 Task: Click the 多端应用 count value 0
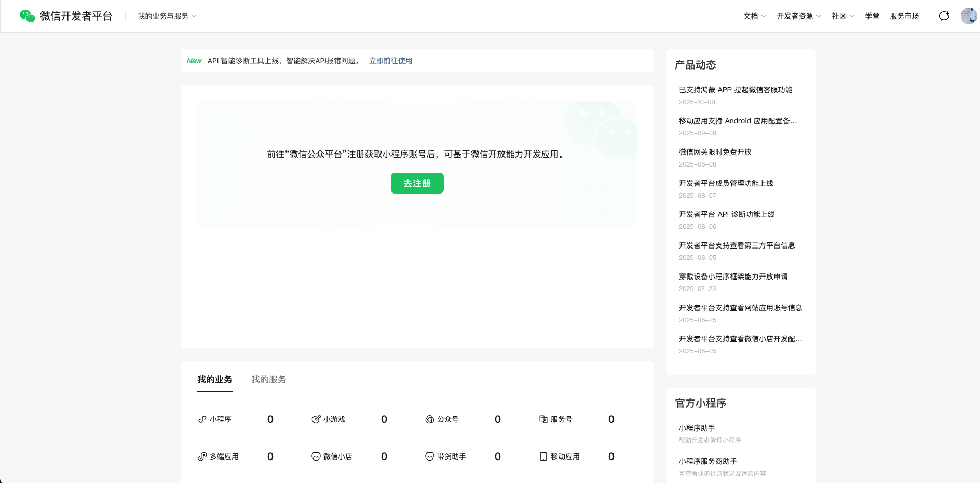point(270,457)
